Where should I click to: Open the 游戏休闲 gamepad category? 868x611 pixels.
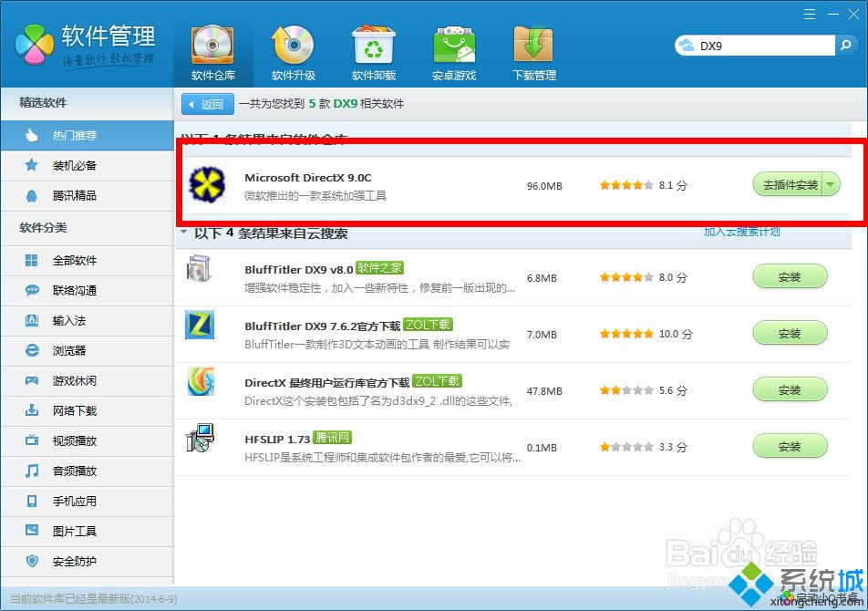87,381
